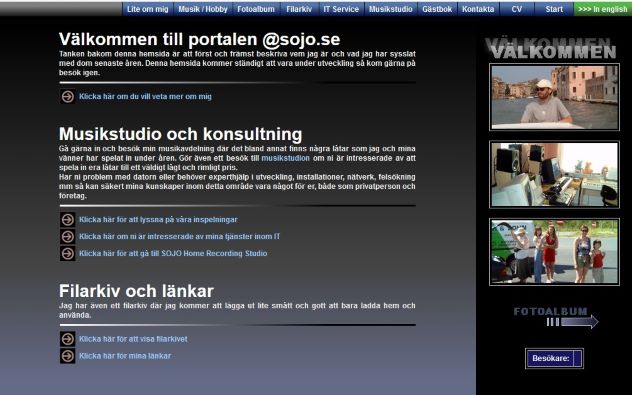Click arrow icon beside 'veta mer om mig'
This screenshot has width=632, height=395.
(68, 97)
